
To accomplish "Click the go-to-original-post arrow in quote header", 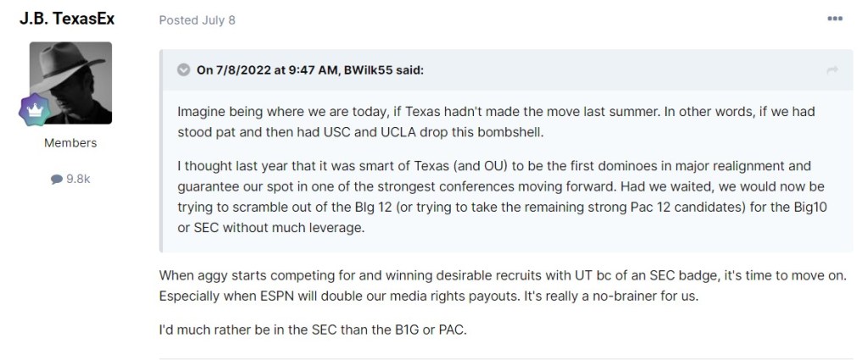I will [832, 69].
